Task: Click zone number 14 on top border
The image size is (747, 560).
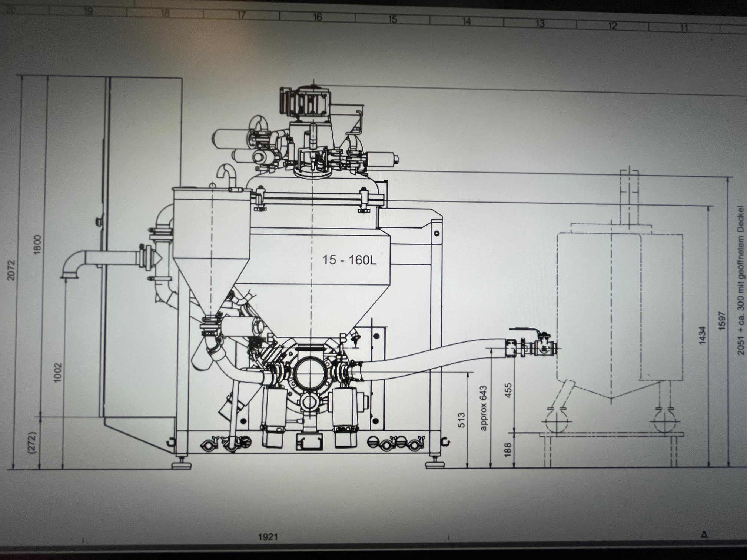Action: 467,21
